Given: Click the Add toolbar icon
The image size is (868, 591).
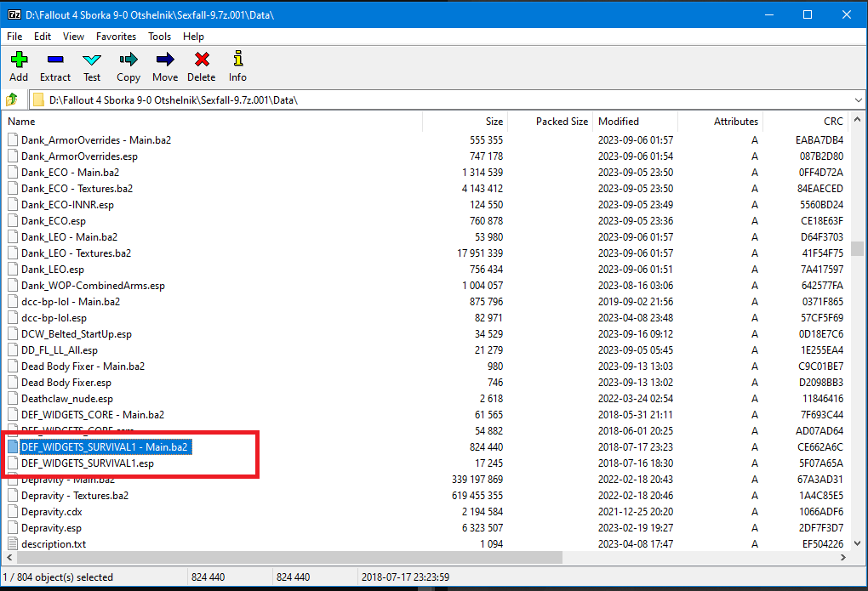Looking at the screenshot, I should click(19, 66).
